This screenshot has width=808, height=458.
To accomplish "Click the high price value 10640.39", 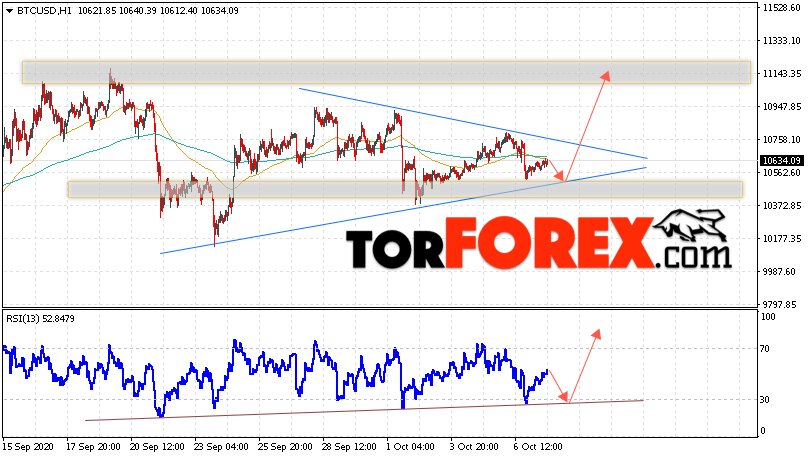I will coord(138,10).
